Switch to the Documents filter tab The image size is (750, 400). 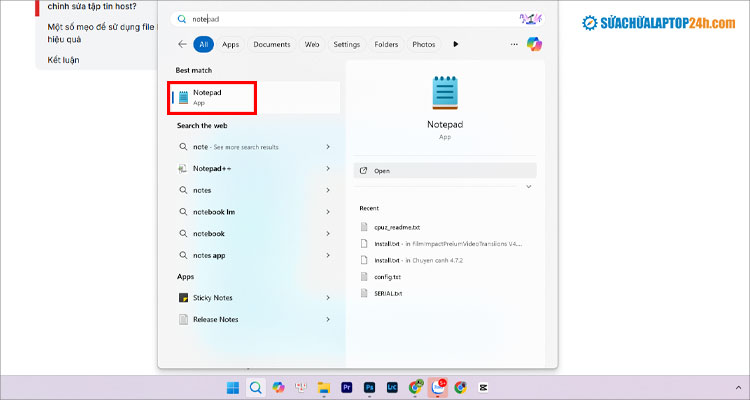pos(272,44)
